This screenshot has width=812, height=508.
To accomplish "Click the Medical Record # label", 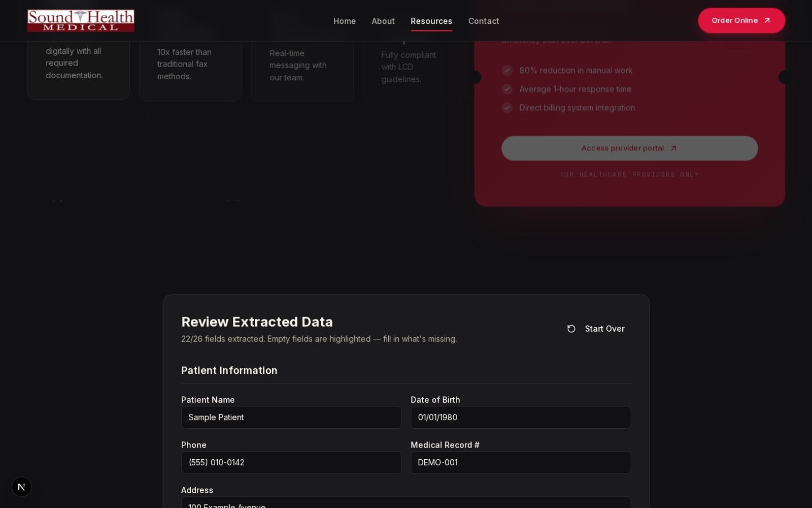I will (x=445, y=445).
